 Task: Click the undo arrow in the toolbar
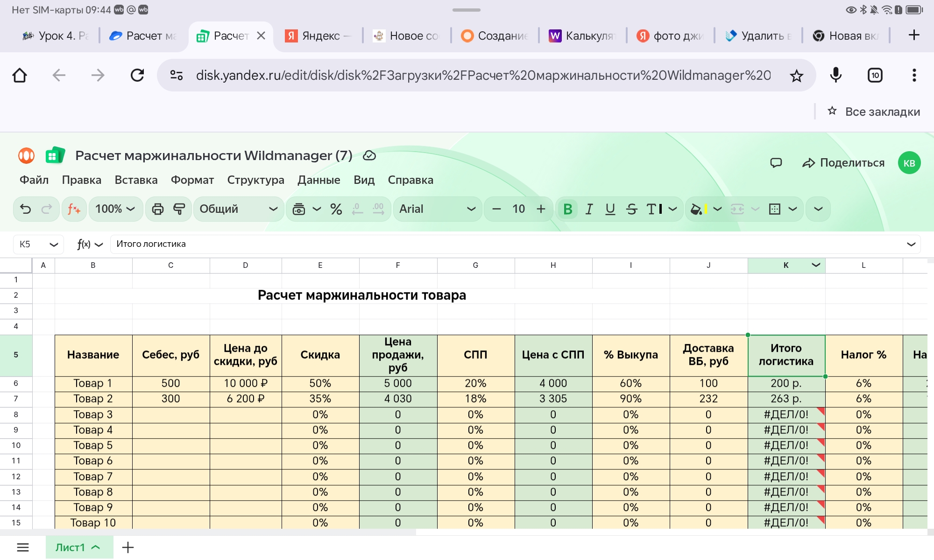(x=26, y=209)
